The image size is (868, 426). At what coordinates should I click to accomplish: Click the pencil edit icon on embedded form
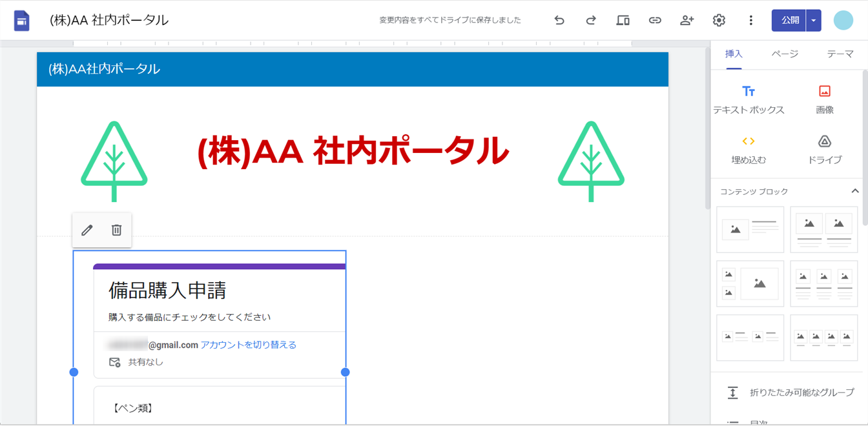point(87,230)
